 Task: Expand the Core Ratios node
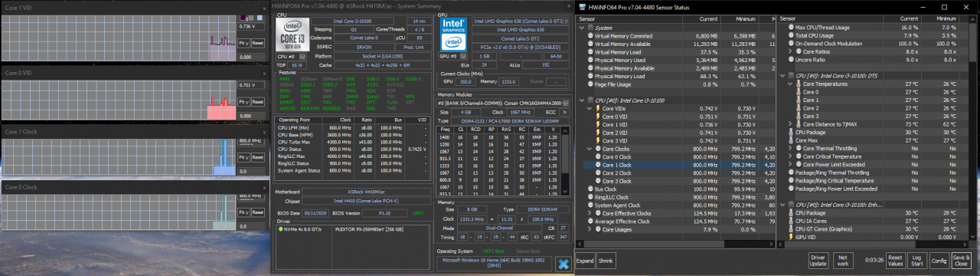pos(791,51)
